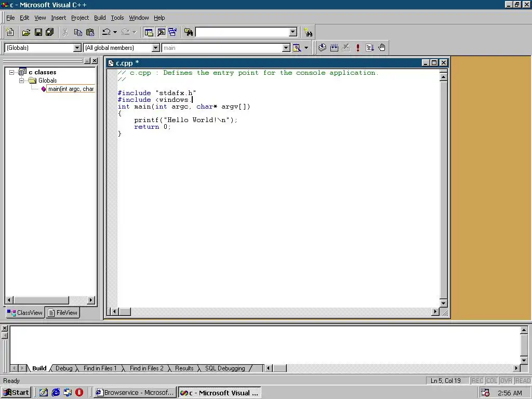Open the Undo history dropdown arrow
This screenshot has width=532, height=399.
point(115,32)
